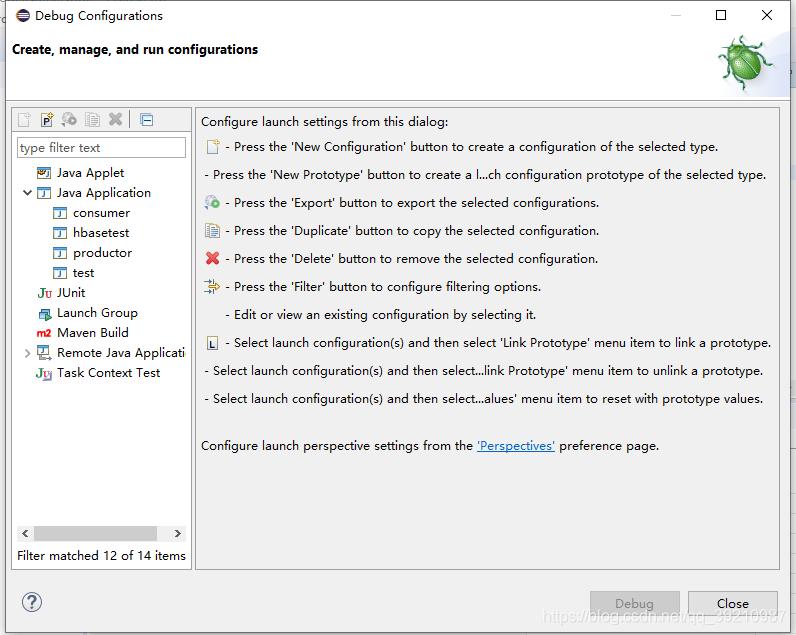796x635 pixels.
Task: Open the hbasetest launch configuration
Action: pos(101,233)
